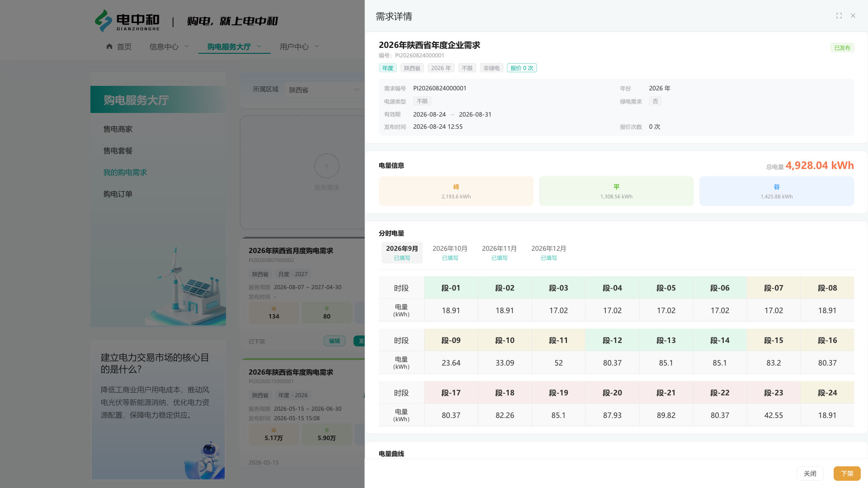Click the 段-21 value 89.82
This screenshot has height=488, width=868.
pos(666,415)
